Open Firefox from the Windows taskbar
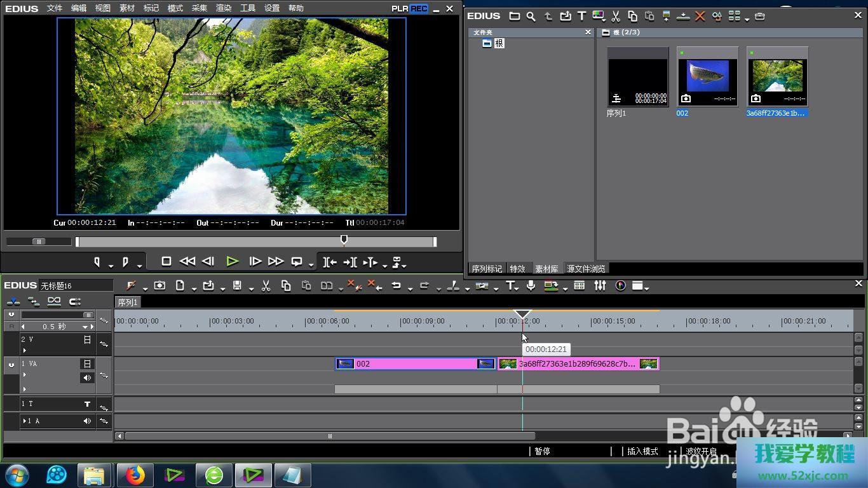This screenshot has width=868, height=488. [135, 475]
